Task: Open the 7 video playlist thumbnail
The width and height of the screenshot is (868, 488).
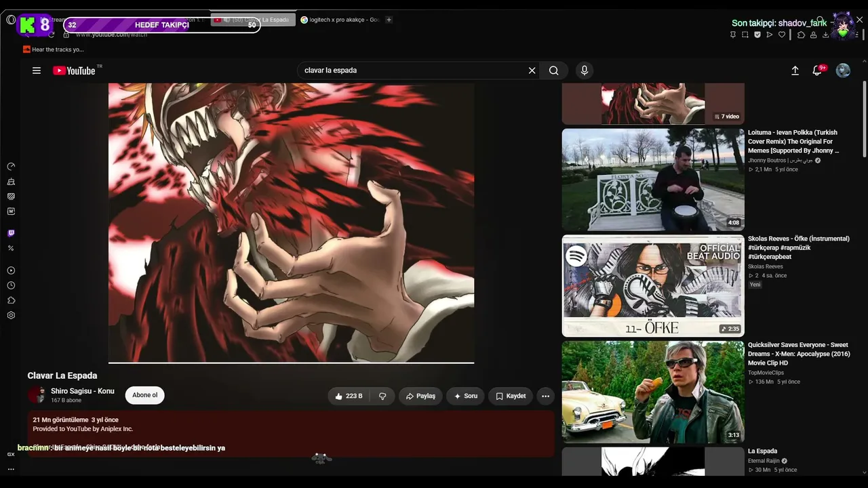Action: coord(653,104)
